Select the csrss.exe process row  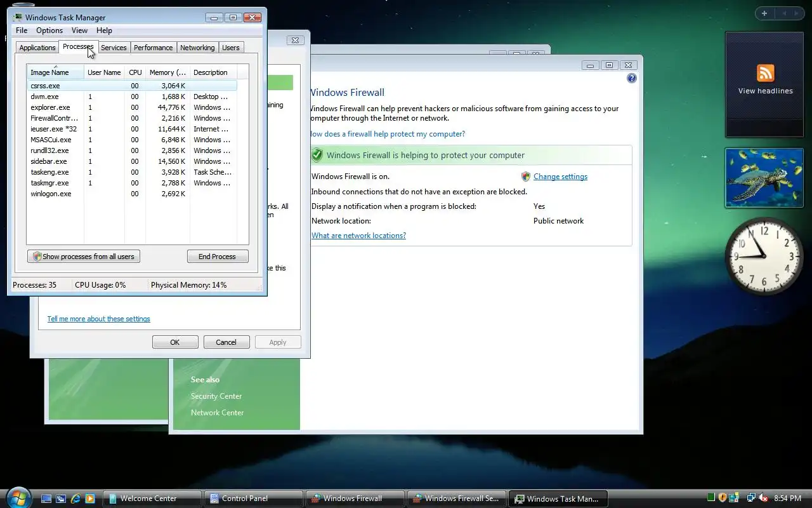click(132, 86)
